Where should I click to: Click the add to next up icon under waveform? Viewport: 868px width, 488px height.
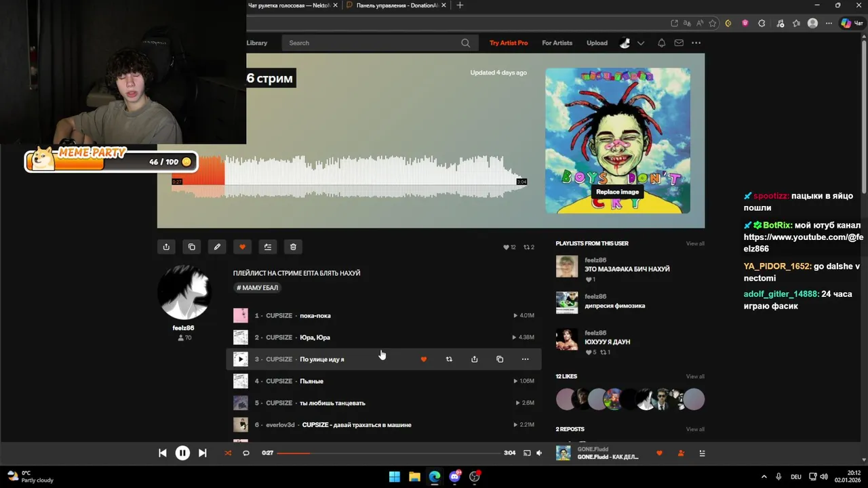coord(268,247)
